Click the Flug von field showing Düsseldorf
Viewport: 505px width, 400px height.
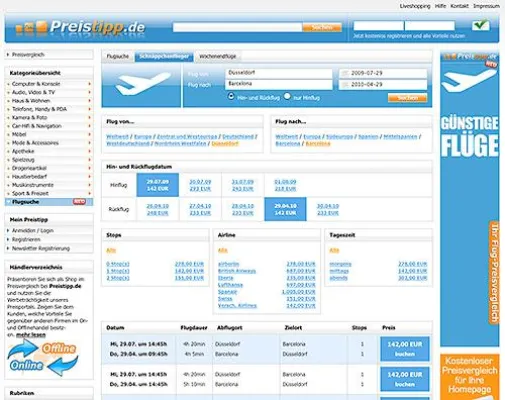(x=279, y=73)
